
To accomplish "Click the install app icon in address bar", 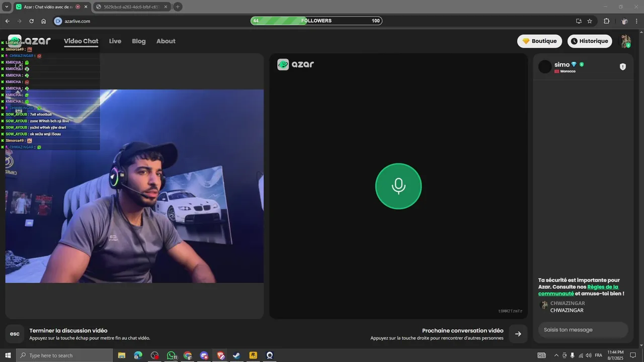I will (579, 21).
